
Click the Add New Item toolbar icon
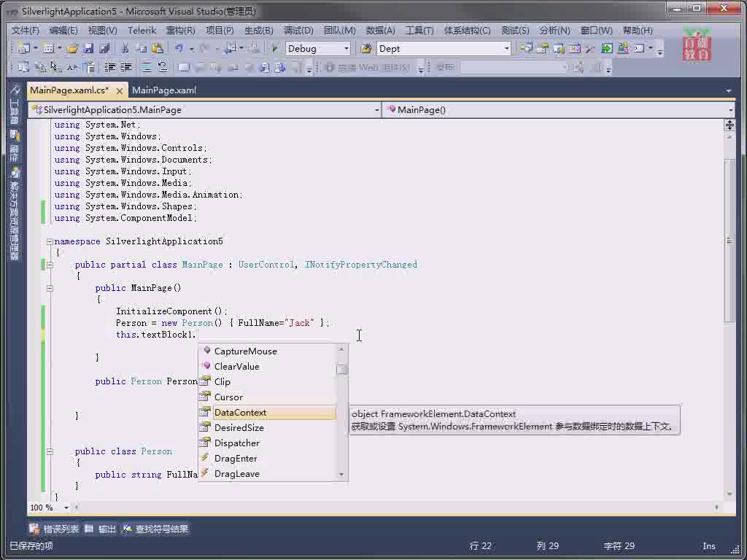[x=47, y=48]
